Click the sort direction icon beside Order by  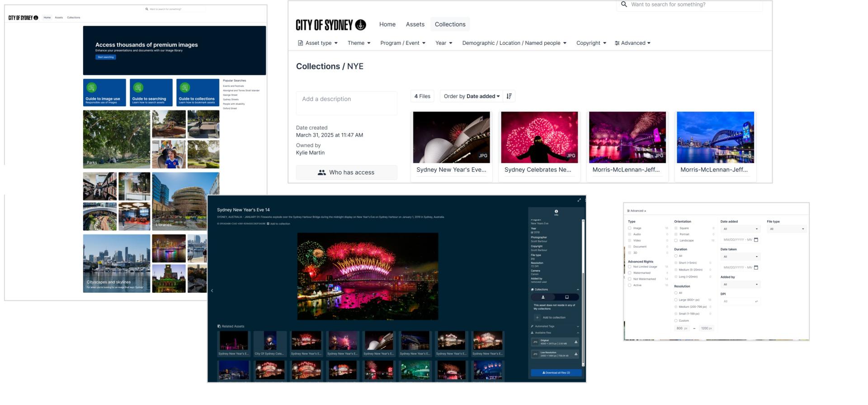click(x=509, y=96)
